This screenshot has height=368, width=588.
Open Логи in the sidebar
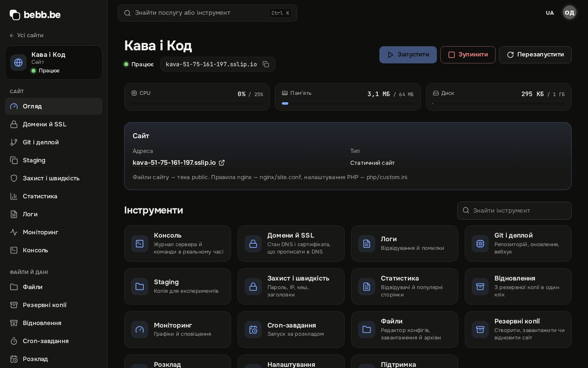[53, 214]
